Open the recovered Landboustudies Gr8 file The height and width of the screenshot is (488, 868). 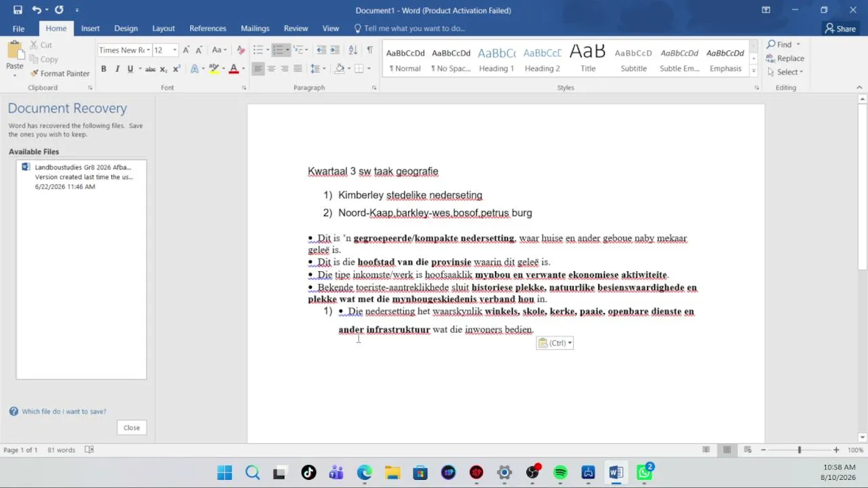point(81,177)
